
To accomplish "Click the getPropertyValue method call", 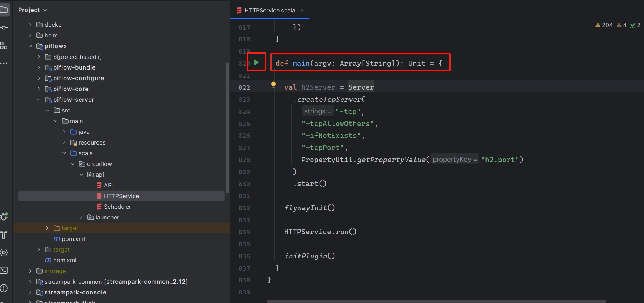I will pos(391,160).
